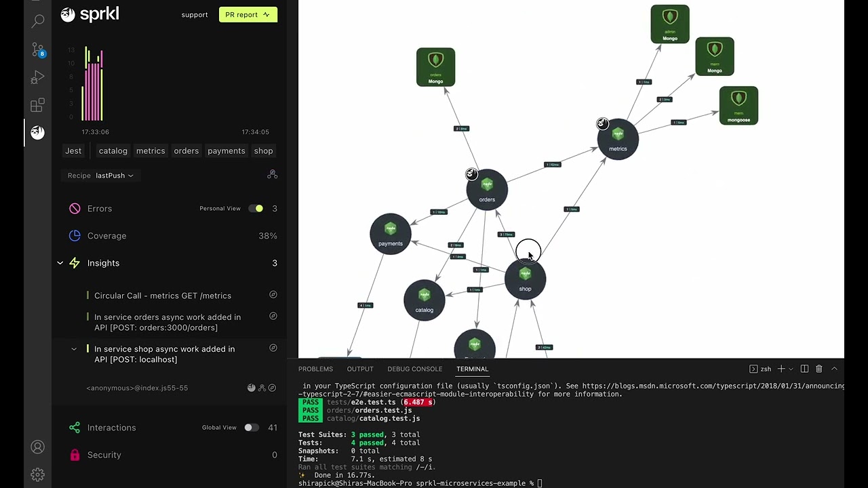Open orders async work POST orders:3000 insight
Viewport: 868px width, 488px height.
pyautogui.click(x=167, y=322)
